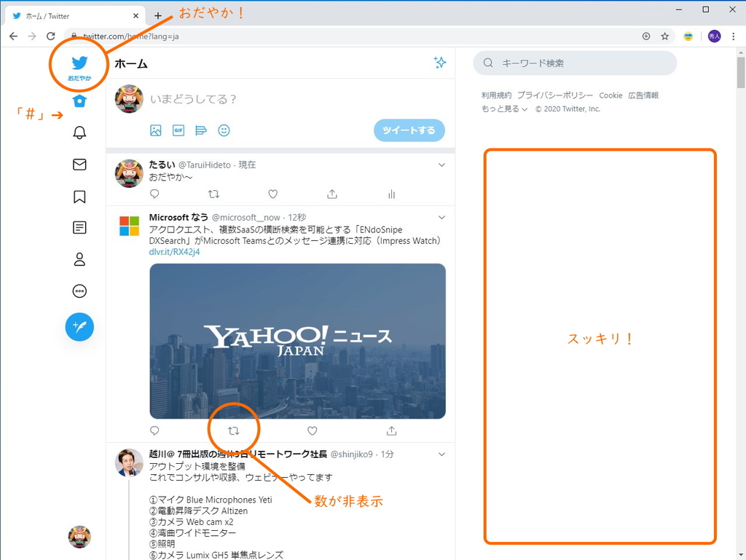
Task: Insert a GIF with the GIF icon
Action: click(177, 130)
